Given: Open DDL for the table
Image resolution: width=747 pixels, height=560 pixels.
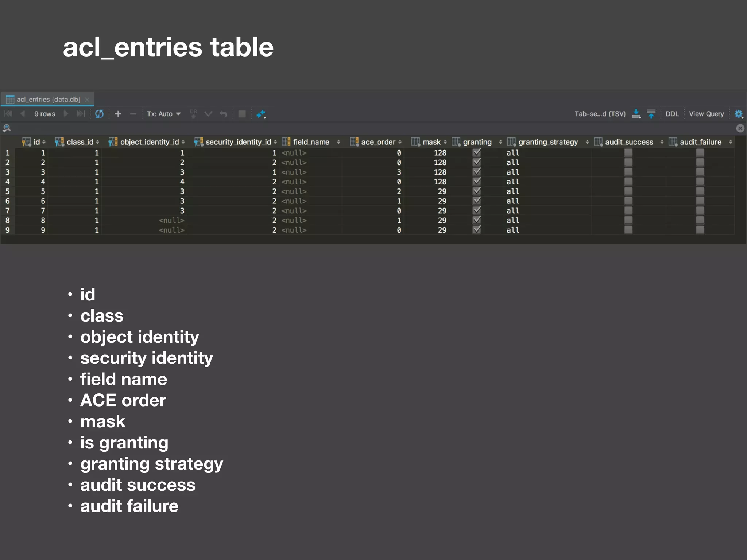Looking at the screenshot, I should (672, 114).
